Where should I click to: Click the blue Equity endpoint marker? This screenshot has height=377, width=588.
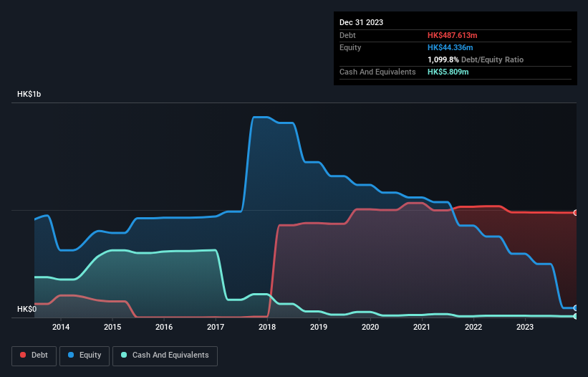pyautogui.click(x=576, y=308)
